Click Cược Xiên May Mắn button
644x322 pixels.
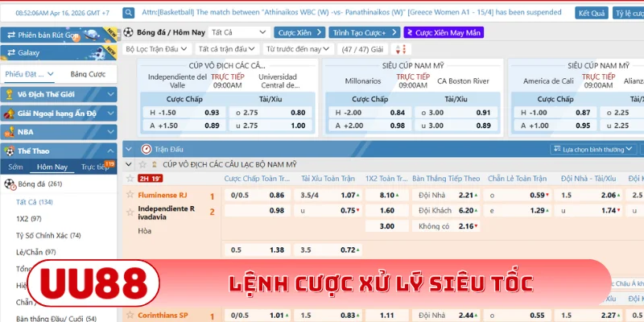pos(444,32)
